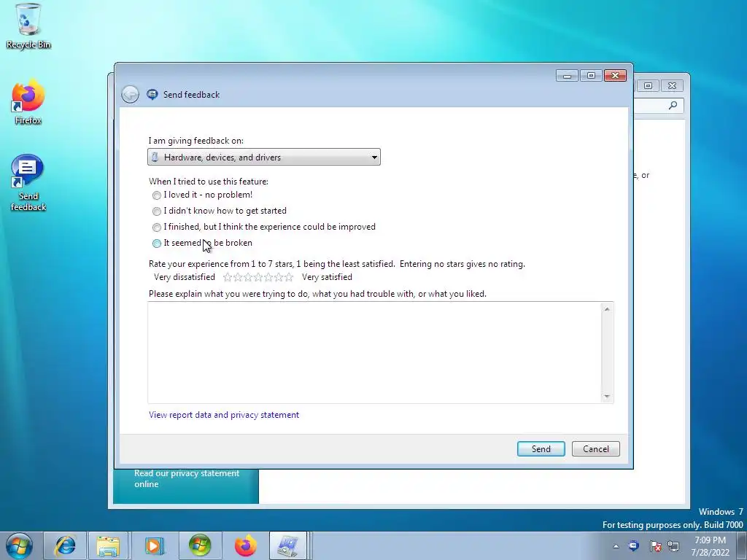This screenshot has height=560, width=747.
Task: Maximize the background window
Action: [x=648, y=86]
